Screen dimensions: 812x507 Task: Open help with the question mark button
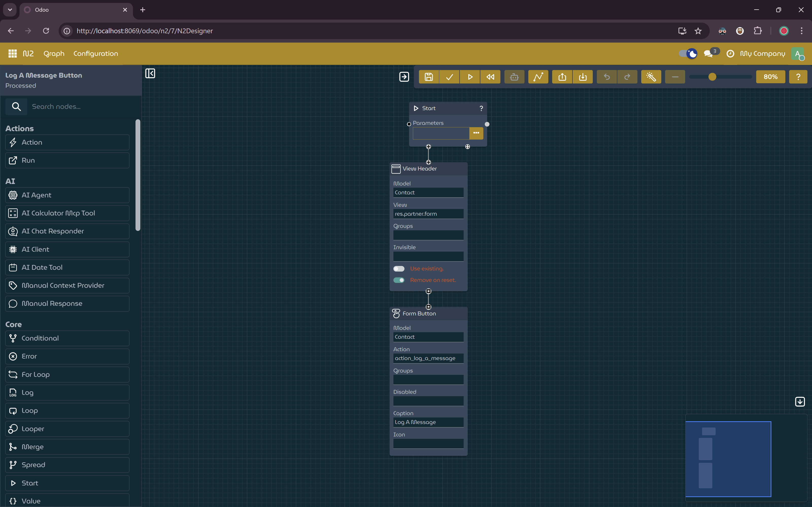(798, 77)
